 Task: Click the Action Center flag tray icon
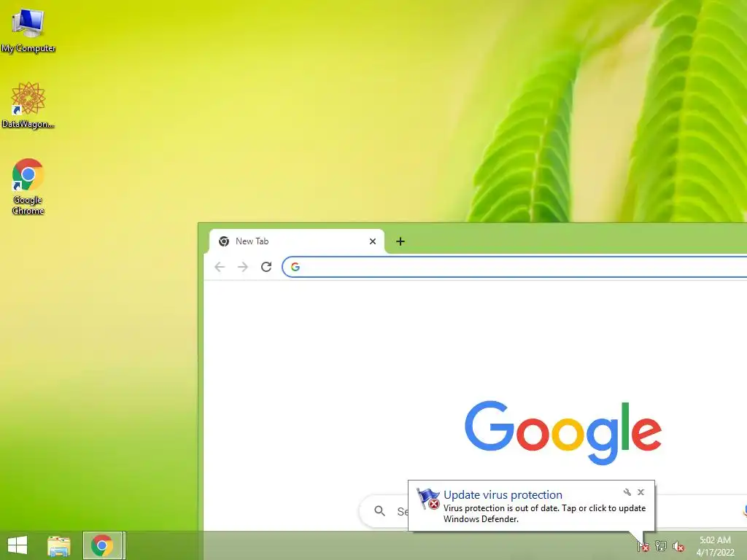pyautogui.click(x=643, y=546)
